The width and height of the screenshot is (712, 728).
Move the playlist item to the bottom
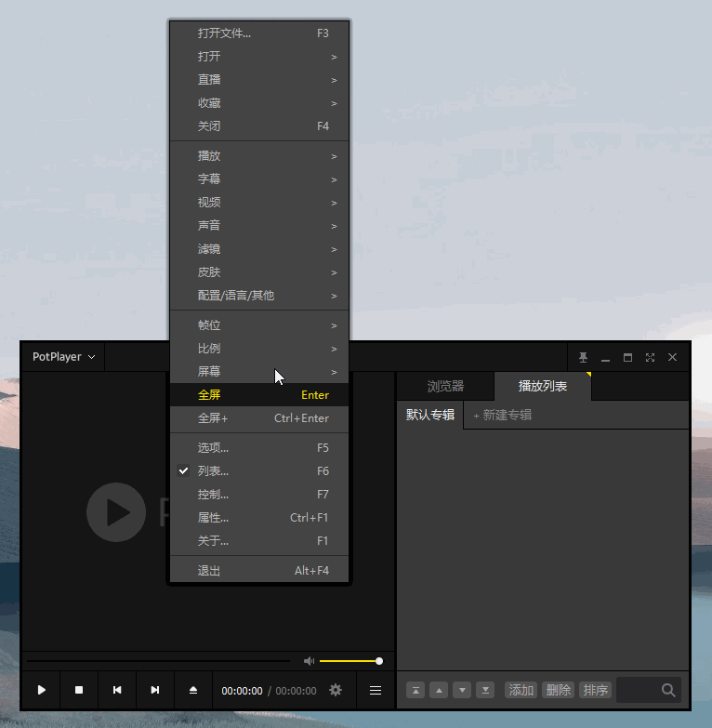tap(485, 691)
